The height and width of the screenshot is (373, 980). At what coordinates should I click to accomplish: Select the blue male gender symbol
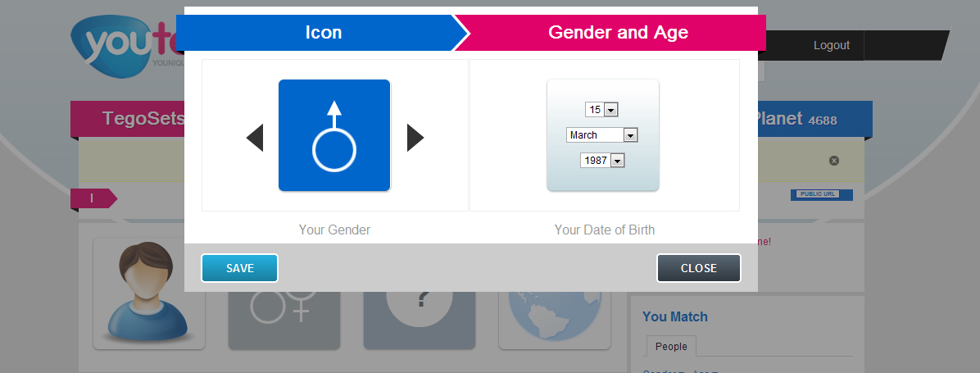tap(334, 135)
